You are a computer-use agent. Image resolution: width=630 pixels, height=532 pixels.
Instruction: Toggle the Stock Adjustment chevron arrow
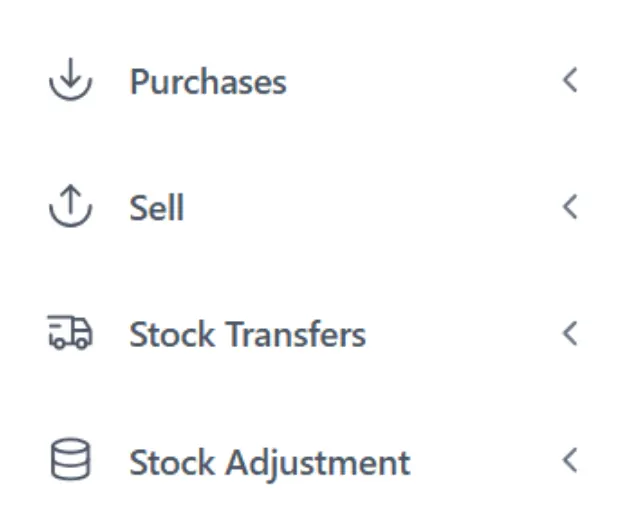coord(570,462)
